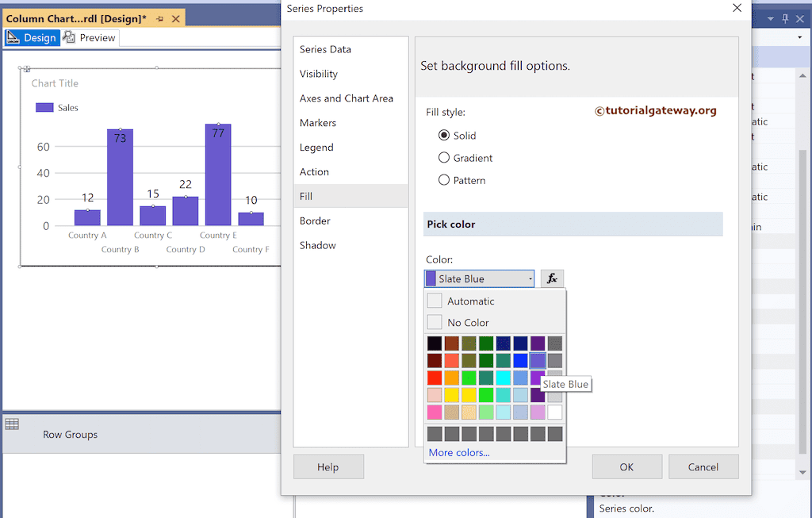Click the Country D axis label
The height and width of the screenshot is (518, 812).
point(186,249)
